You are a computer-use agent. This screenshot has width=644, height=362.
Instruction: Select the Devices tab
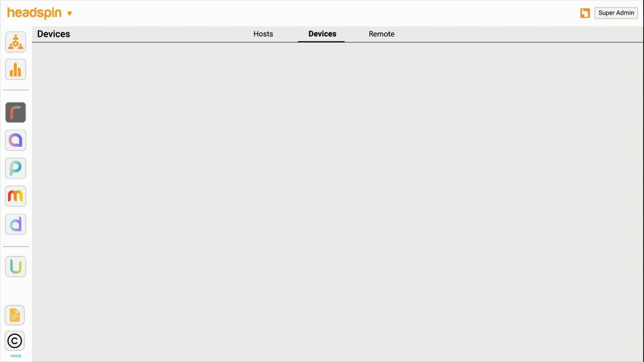(x=322, y=34)
